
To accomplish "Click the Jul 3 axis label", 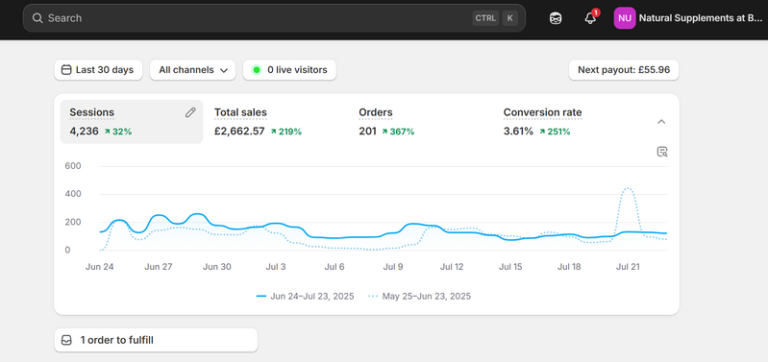I will click(276, 267).
